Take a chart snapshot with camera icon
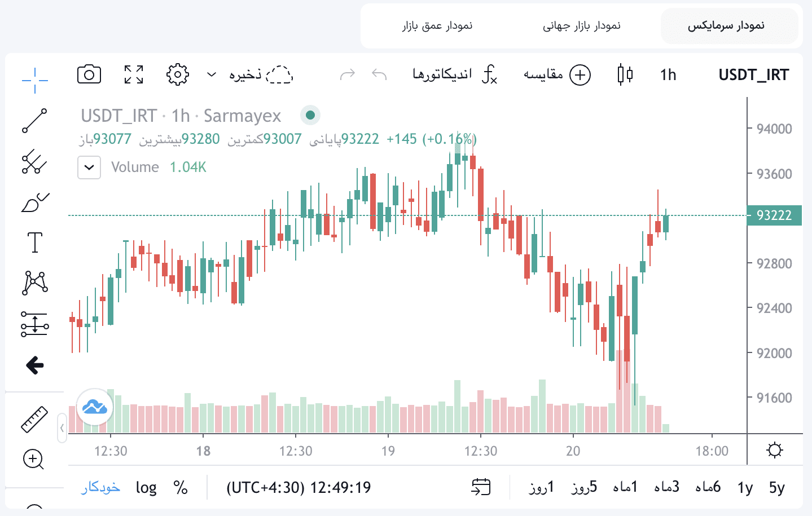 (x=89, y=74)
